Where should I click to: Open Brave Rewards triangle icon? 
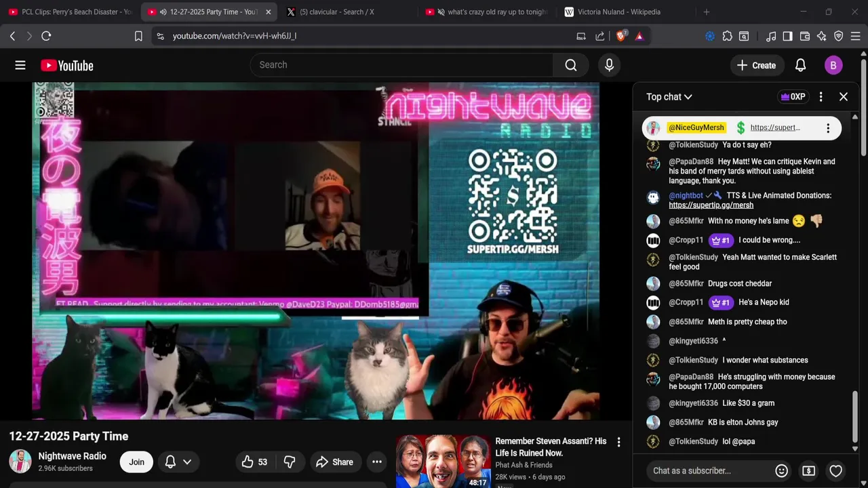(x=639, y=36)
